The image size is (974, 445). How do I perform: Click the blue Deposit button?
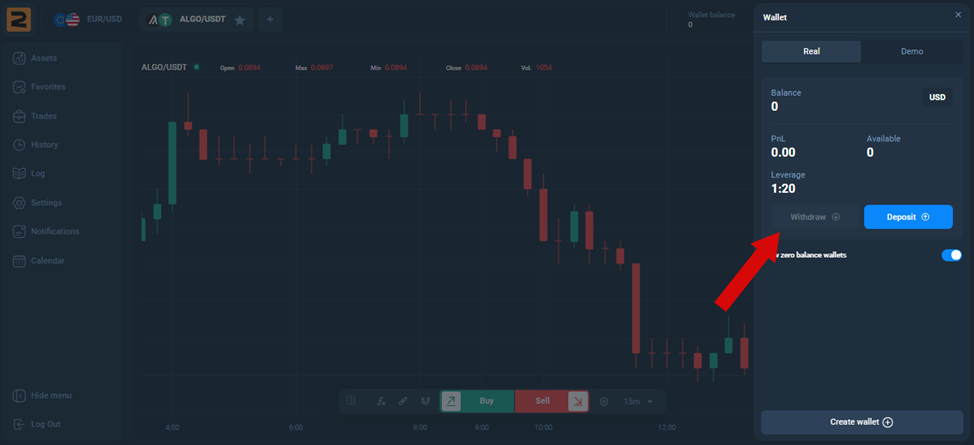[908, 217]
